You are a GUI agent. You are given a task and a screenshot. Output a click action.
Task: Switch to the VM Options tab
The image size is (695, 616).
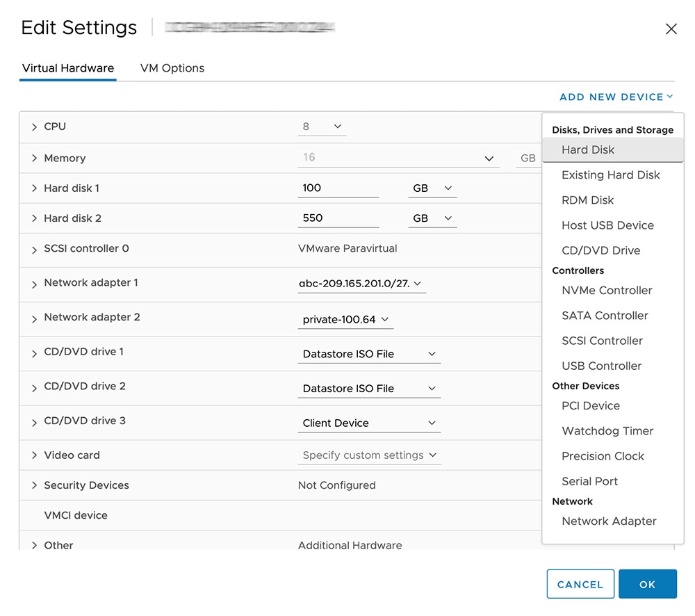[172, 68]
